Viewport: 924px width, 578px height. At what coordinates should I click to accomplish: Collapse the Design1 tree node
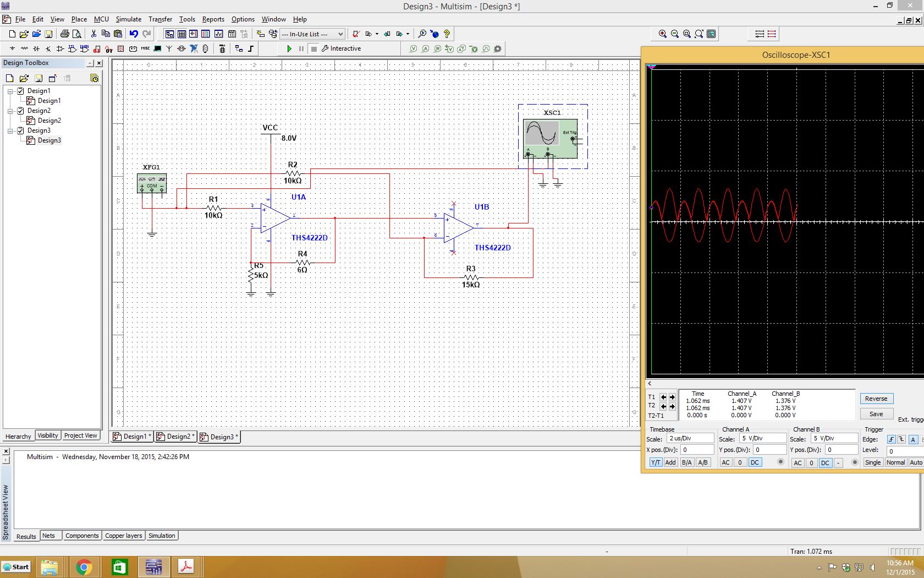10,91
